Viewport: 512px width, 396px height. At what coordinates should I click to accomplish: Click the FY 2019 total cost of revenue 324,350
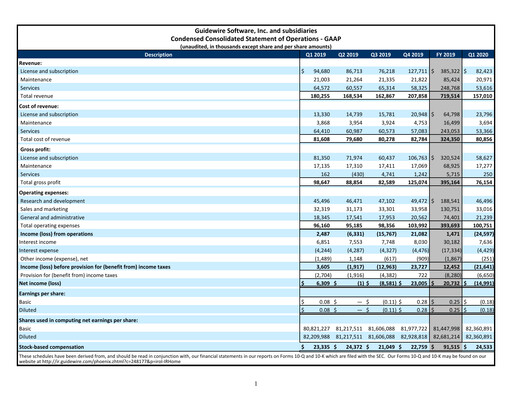tap(450, 139)
